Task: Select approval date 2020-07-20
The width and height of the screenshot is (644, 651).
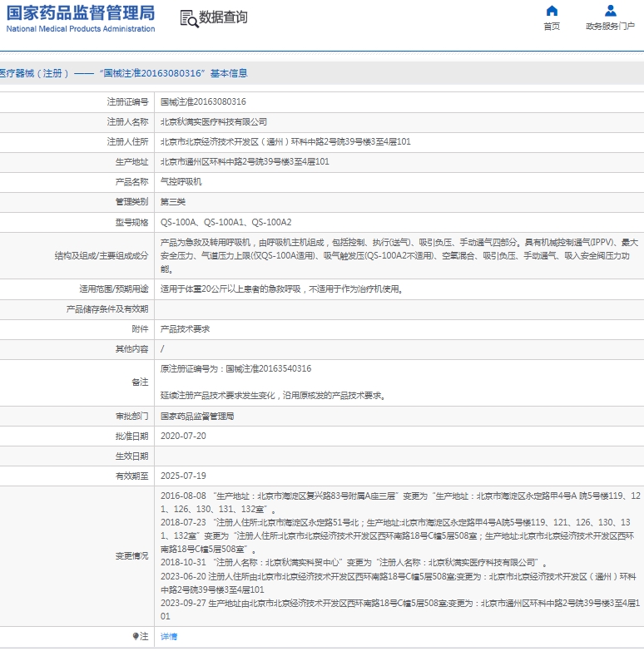Action: 183,436
